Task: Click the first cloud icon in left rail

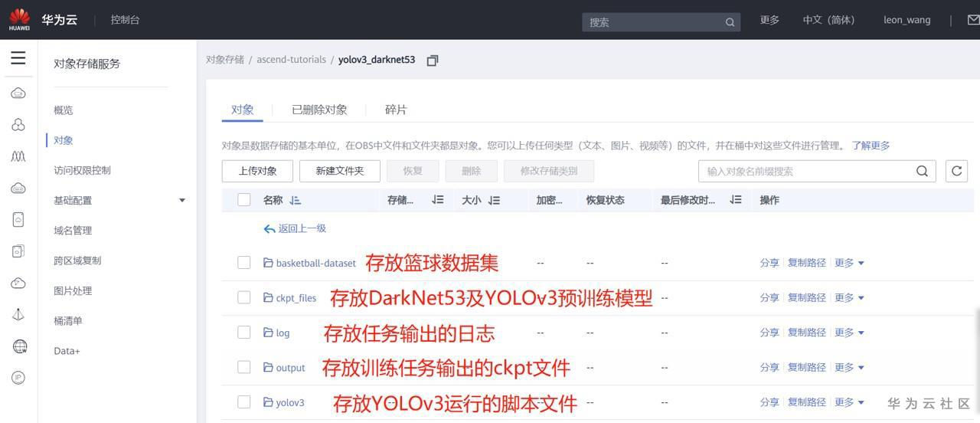Action: (18, 93)
